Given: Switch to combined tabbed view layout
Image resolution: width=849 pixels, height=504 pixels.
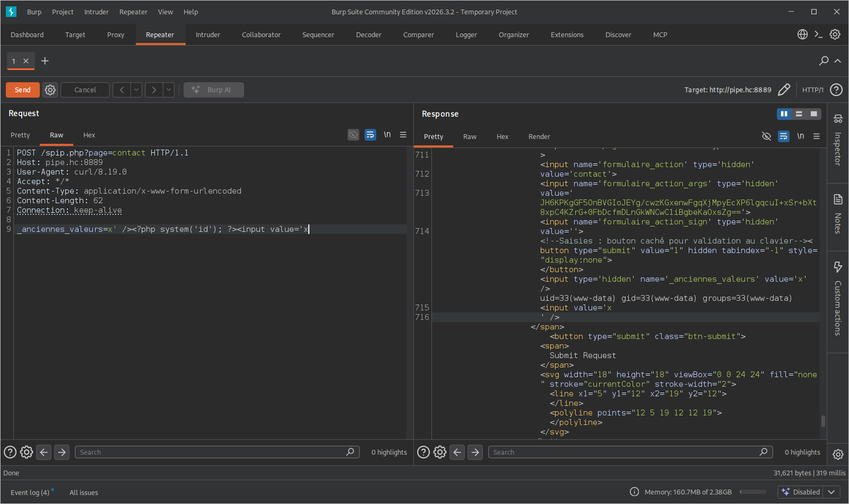Looking at the screenshot, I should pos(813,114).
